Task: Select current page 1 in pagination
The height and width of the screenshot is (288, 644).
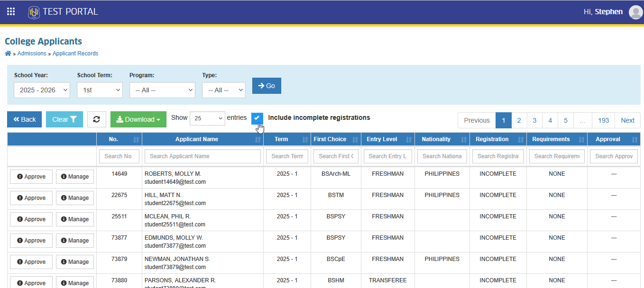Action: click(504, 120)
